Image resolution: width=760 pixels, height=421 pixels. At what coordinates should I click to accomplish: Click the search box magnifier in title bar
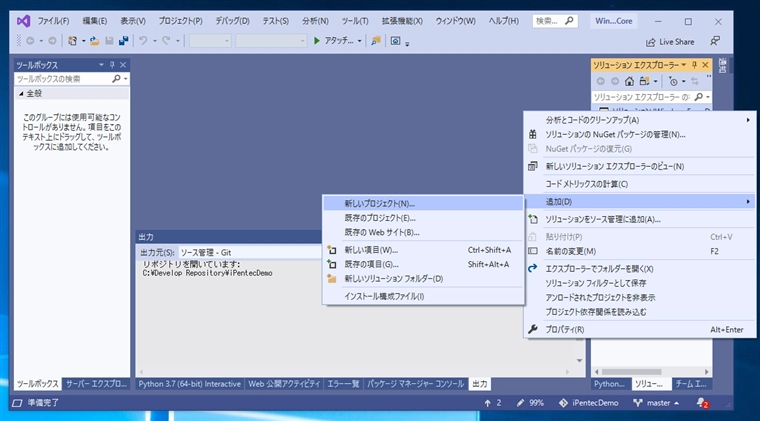pyautogui.click(x=570, y=21)
